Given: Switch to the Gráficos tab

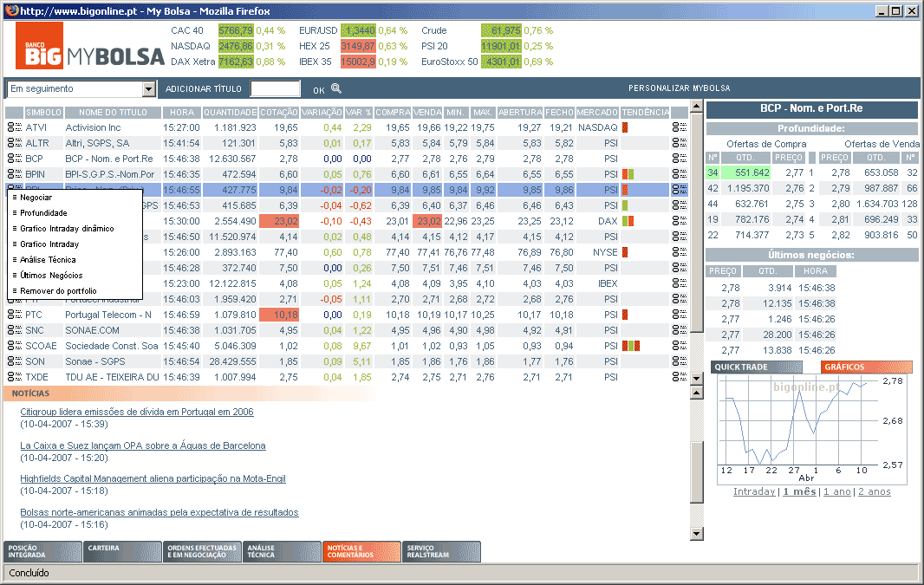Looking at the screenshot, I should pyautogui.click(x=866, y=367).
